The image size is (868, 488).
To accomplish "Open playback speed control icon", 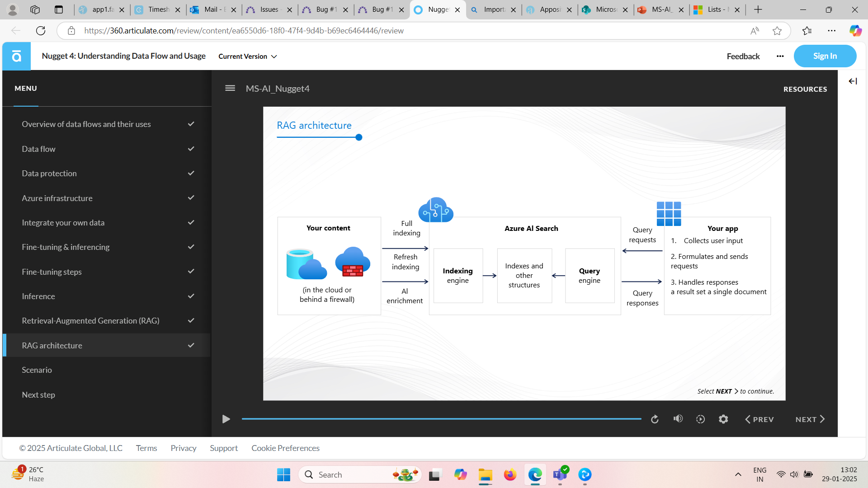I will coord(700,419).
